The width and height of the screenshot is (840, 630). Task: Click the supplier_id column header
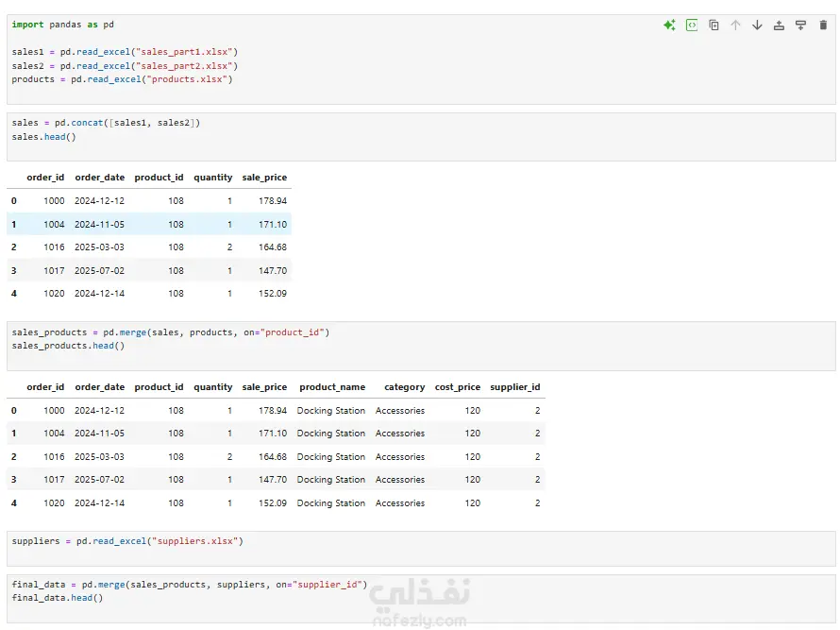coord(514,387)
